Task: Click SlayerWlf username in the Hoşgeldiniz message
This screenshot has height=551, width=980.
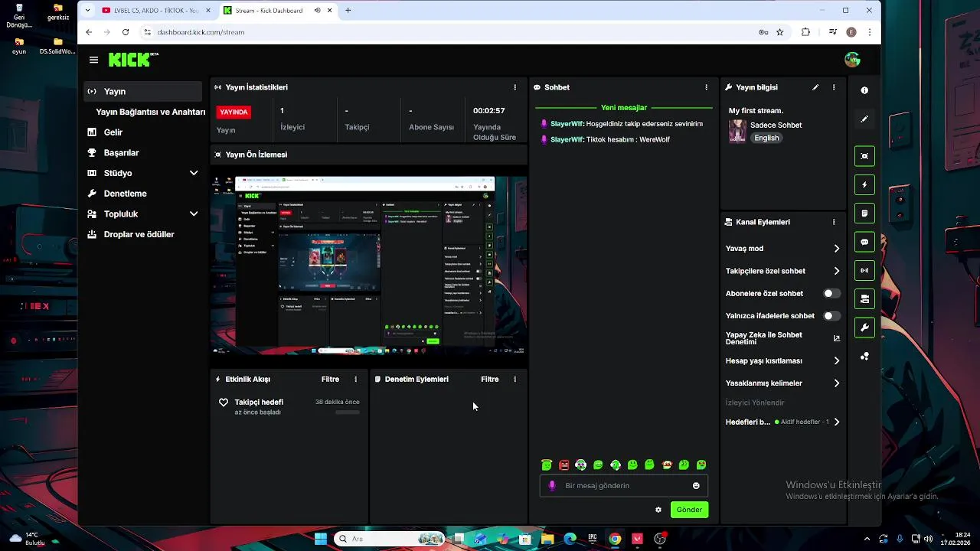Action: point(567,124)
